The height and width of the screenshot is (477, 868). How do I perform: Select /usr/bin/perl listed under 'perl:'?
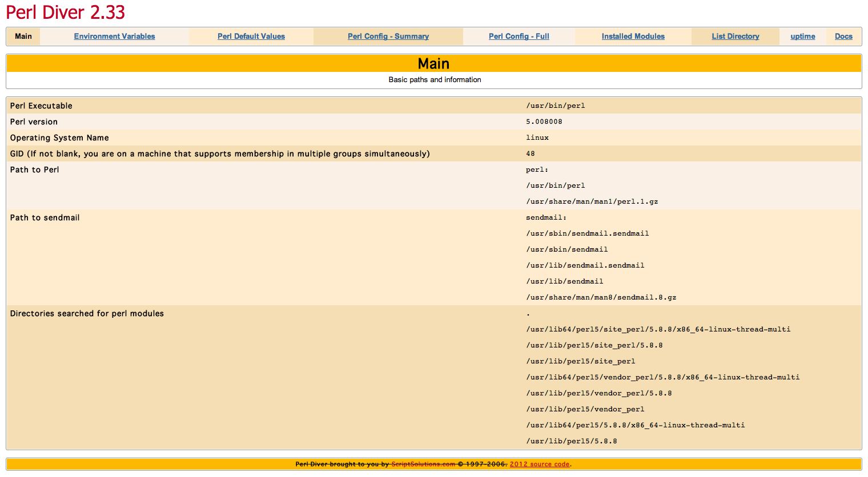556,186
